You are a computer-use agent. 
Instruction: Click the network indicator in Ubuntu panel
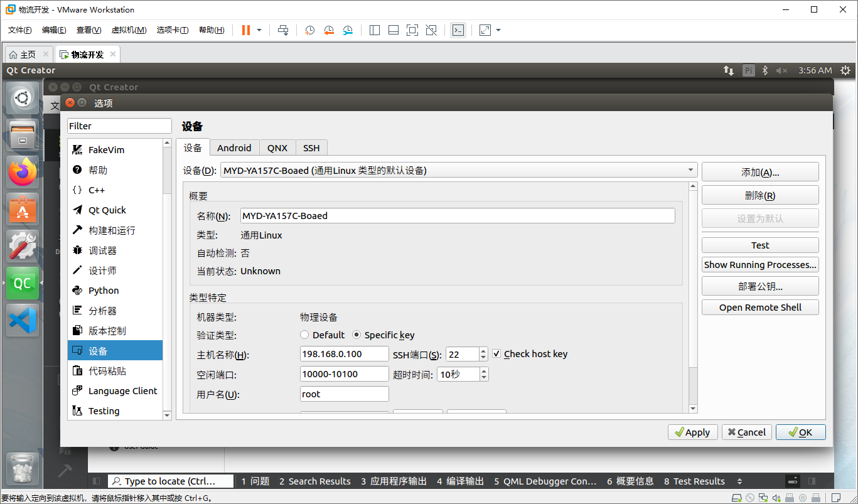point(729,70)
